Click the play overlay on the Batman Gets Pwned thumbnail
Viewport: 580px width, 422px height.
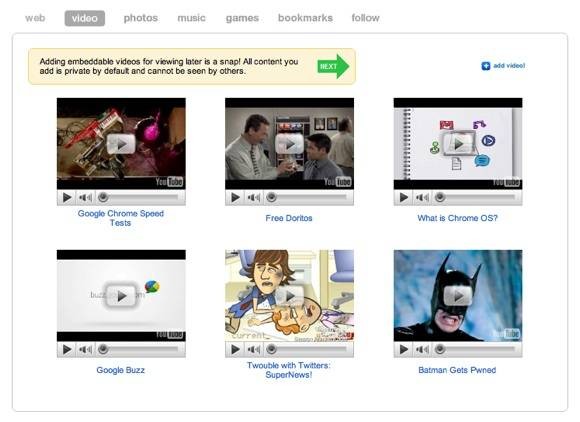point(458,296)
